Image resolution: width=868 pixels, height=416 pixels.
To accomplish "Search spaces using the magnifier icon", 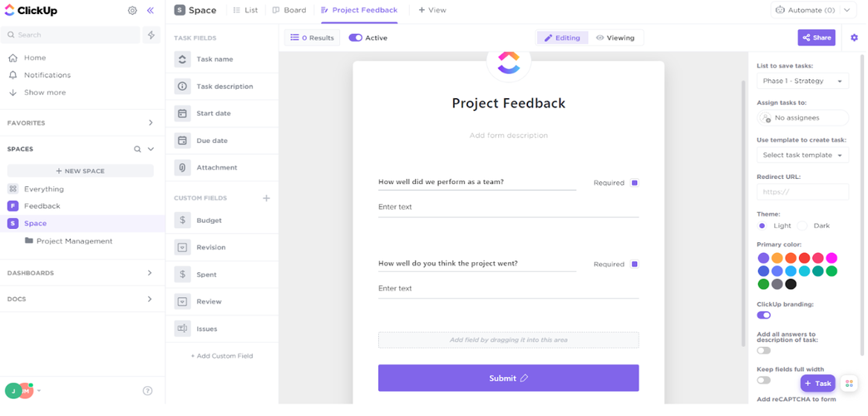I will click(138, 149).
